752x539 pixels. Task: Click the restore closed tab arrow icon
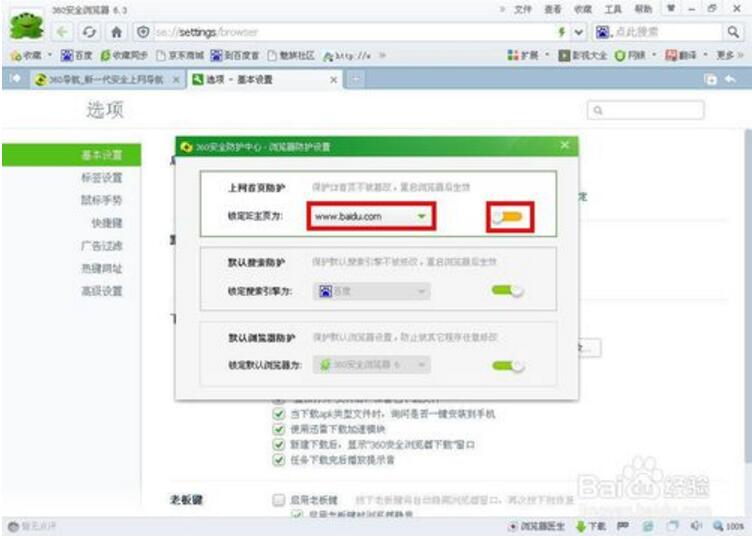(730, 79)
